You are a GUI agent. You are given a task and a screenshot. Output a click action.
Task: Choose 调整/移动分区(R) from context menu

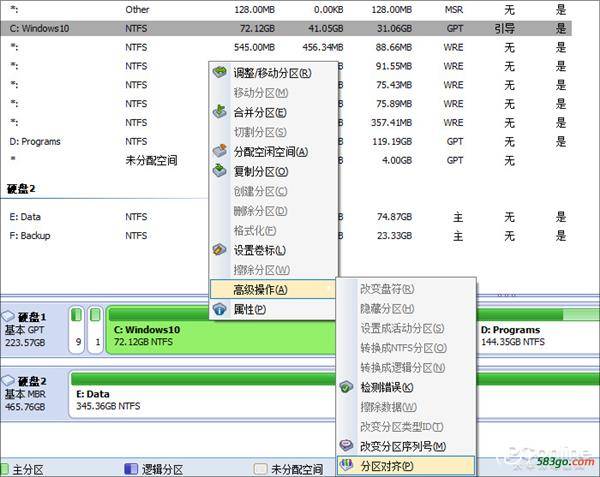point(273,73)
